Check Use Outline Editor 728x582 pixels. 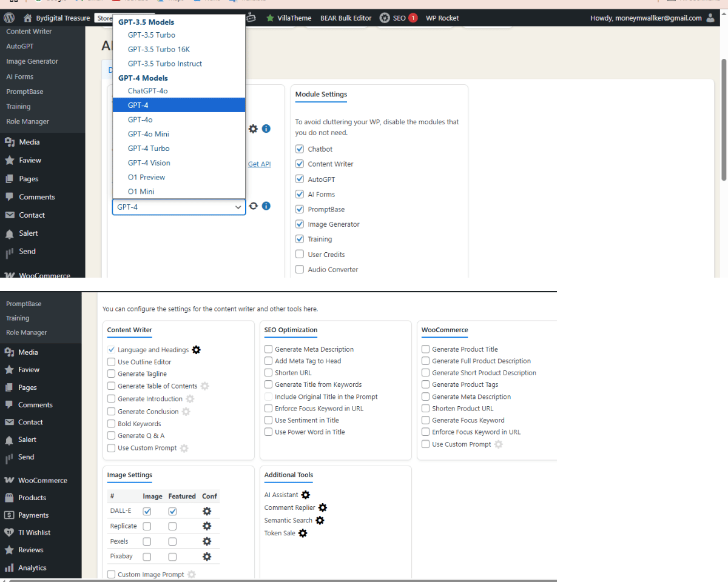111,362
